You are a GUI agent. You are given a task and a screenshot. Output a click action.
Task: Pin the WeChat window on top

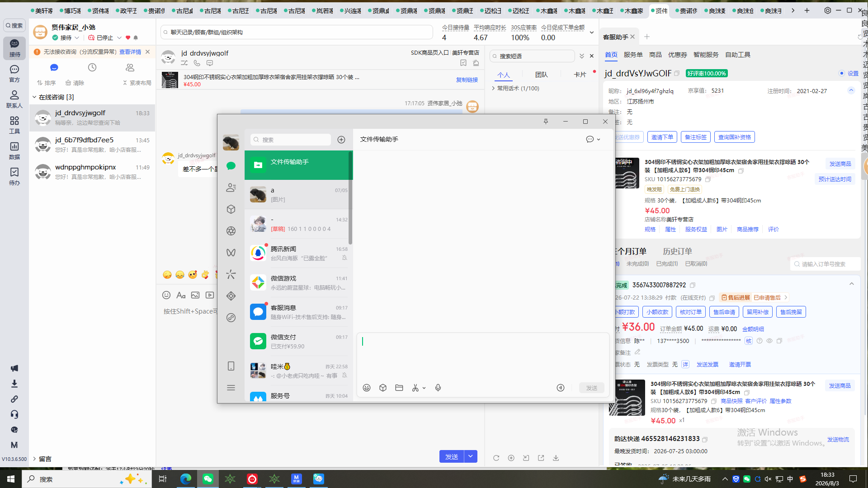(546, 122)
